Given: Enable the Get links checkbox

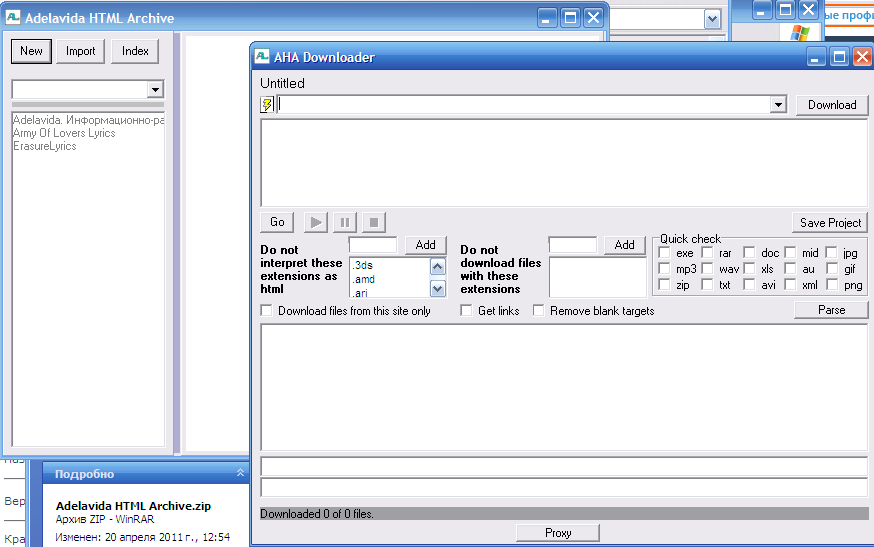Looking at the screenshot, I should click(466, 311).
